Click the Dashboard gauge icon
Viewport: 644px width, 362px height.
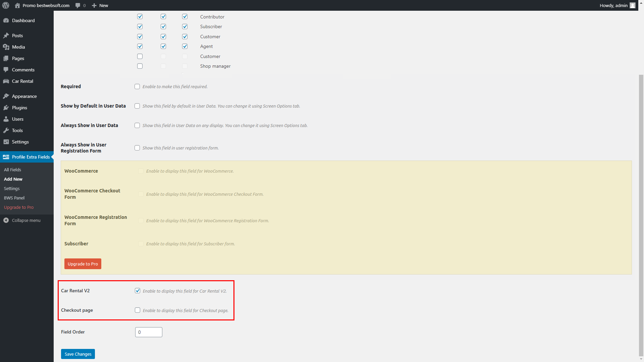pyautogui.click(x=6, y=20)
